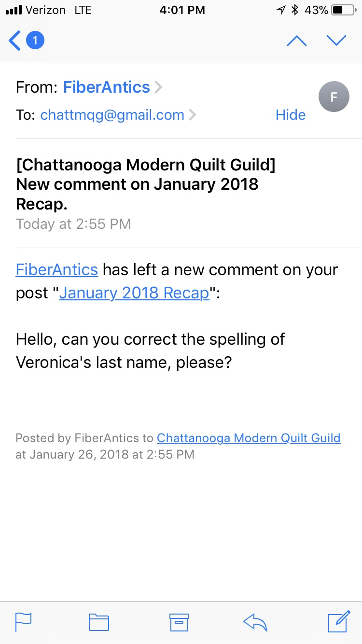Viewport: 362px width, 644px height.
Task: Tap the clock showing 4:01 PM
Action: click(x=182, y=10)
